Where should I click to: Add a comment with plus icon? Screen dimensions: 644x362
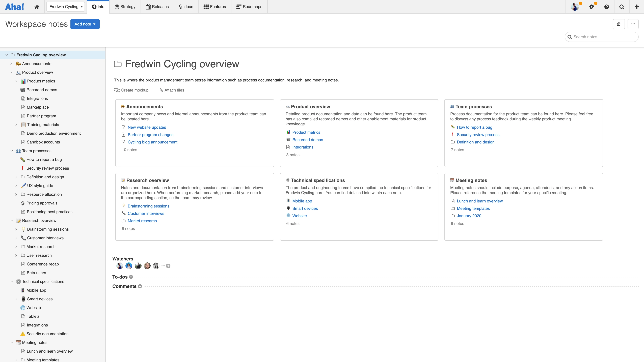tap(140, 286)
